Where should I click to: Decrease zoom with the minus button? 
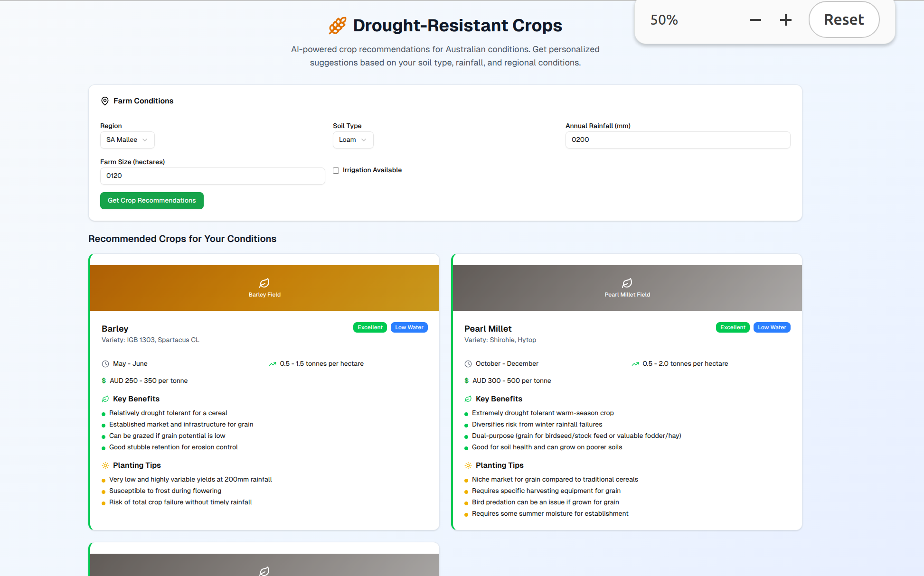[755, 20]
